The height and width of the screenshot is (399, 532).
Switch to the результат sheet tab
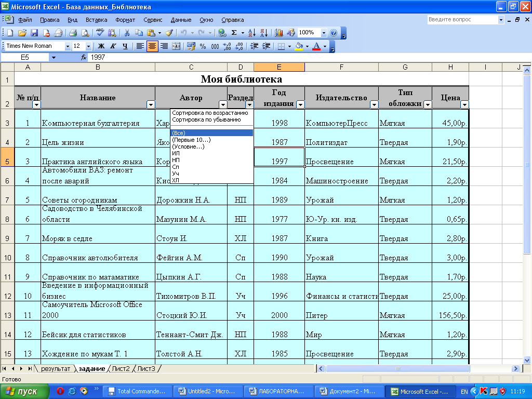(56, 368)
